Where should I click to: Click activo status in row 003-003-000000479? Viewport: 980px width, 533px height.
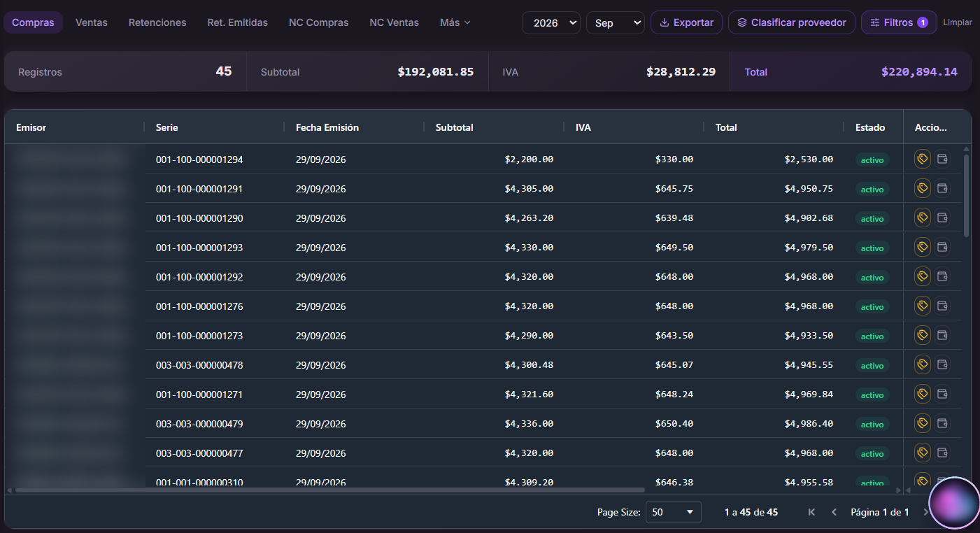[872, 424]
